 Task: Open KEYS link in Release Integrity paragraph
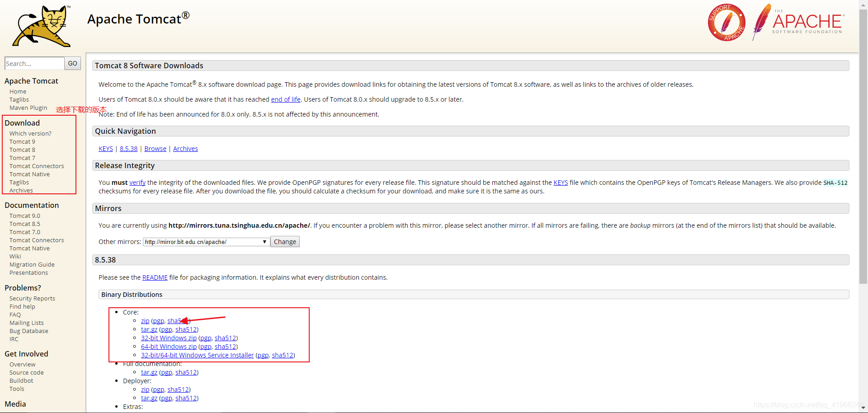point(561,183)
